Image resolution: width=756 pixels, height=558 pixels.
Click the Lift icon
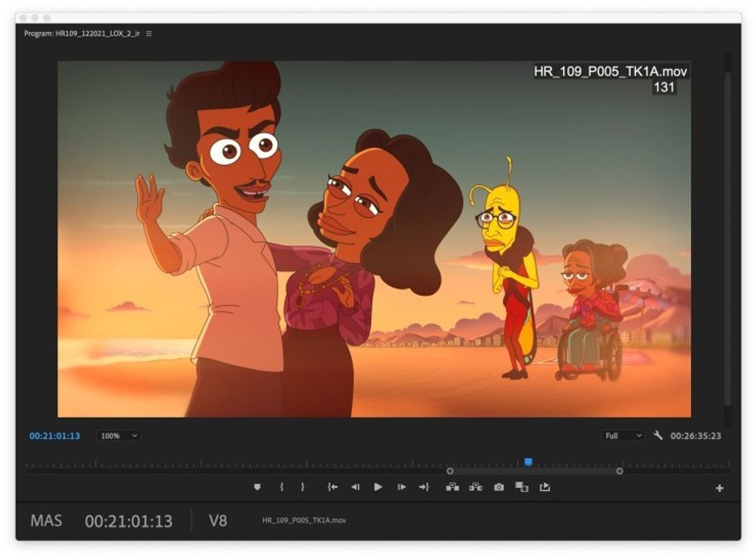452,487
